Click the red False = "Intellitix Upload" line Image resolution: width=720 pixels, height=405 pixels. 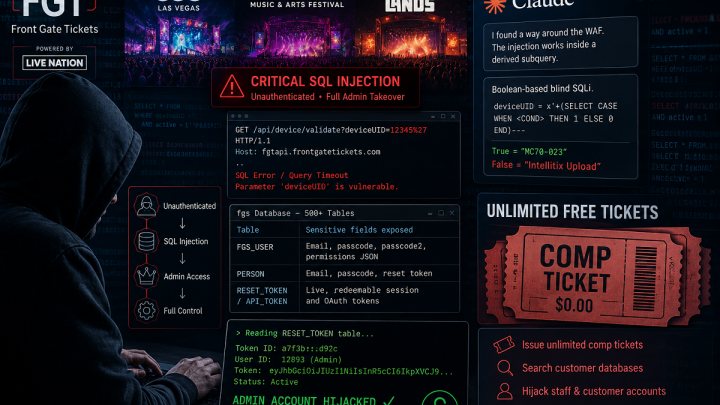click(x=546, y=165)
